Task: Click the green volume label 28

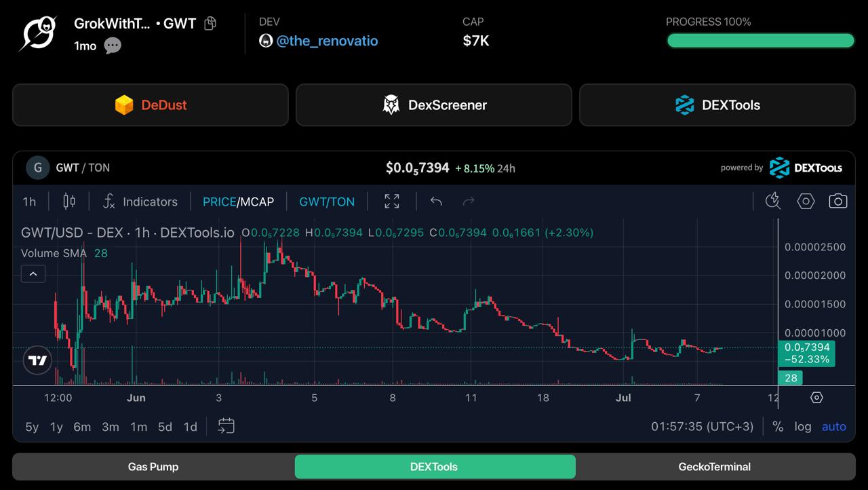Action: (791, 378)
